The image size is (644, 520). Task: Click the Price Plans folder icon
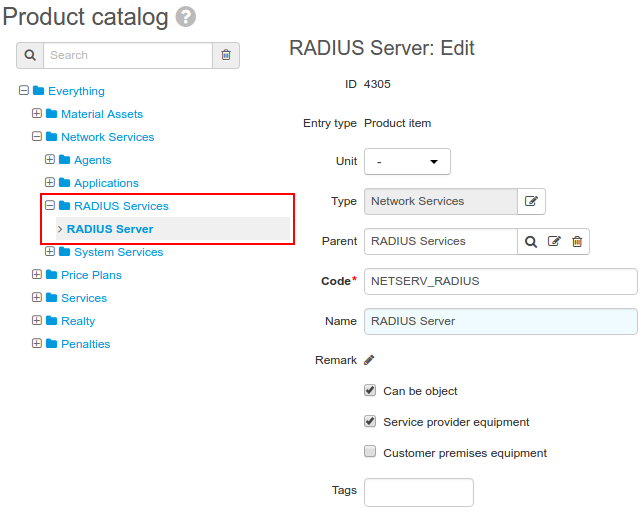[51, 274]
